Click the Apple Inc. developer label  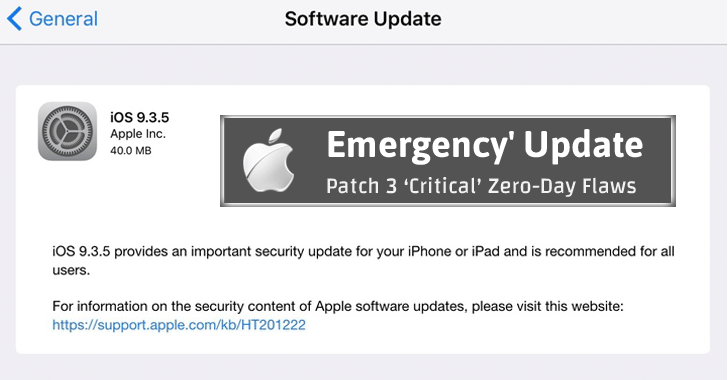pos(138,134)
